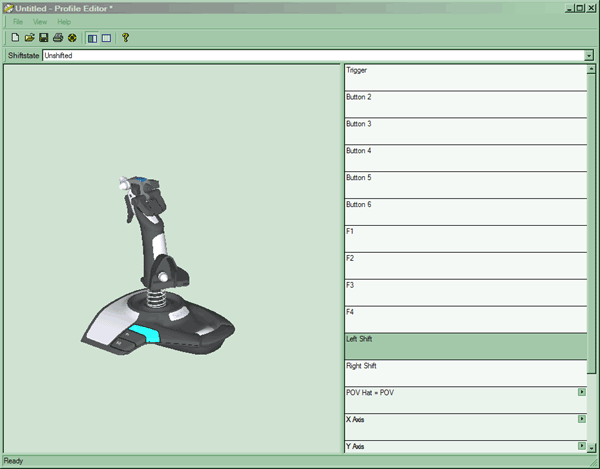This screenshot has width=600, height=469.
Task: Open the Shiftstate dropdown
Action: coord(589,56)
